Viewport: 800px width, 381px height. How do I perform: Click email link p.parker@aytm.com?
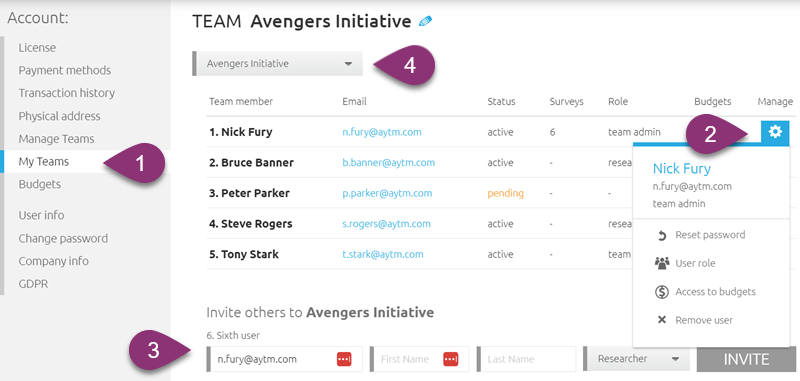[x=387, y=193]
